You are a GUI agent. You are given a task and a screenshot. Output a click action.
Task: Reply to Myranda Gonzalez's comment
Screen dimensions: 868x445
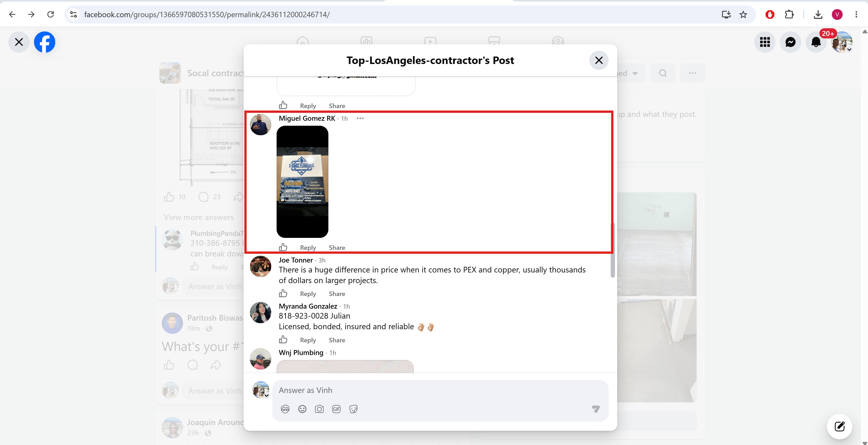(x=308, y=340)
